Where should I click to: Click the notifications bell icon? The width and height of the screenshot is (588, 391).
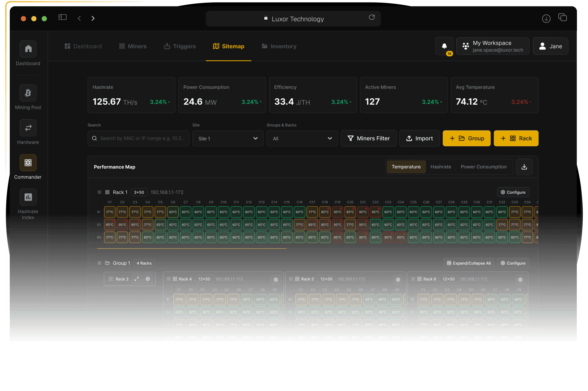pos(444,46)
